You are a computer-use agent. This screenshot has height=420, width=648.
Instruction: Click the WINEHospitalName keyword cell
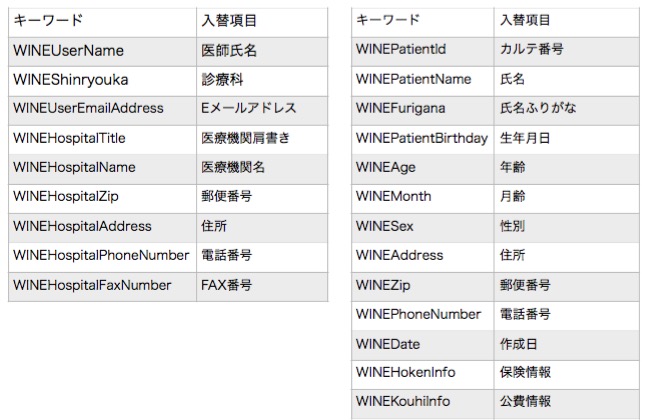tap(74, 167)
